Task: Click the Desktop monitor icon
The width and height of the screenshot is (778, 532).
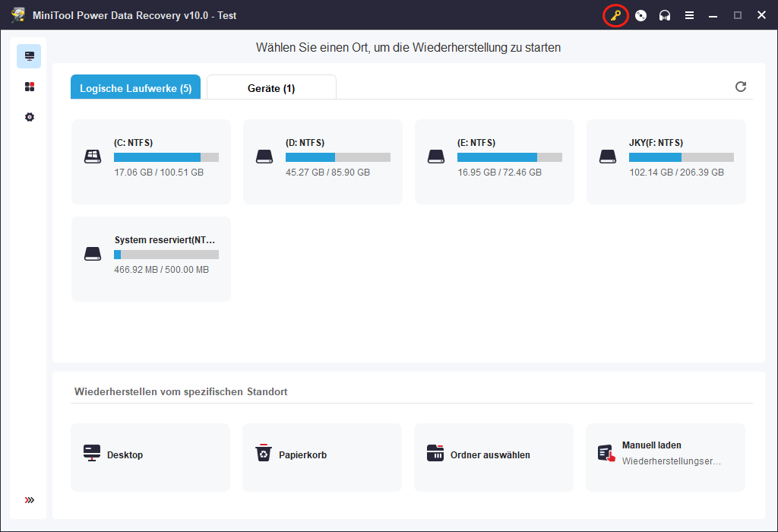Action: 92,453
